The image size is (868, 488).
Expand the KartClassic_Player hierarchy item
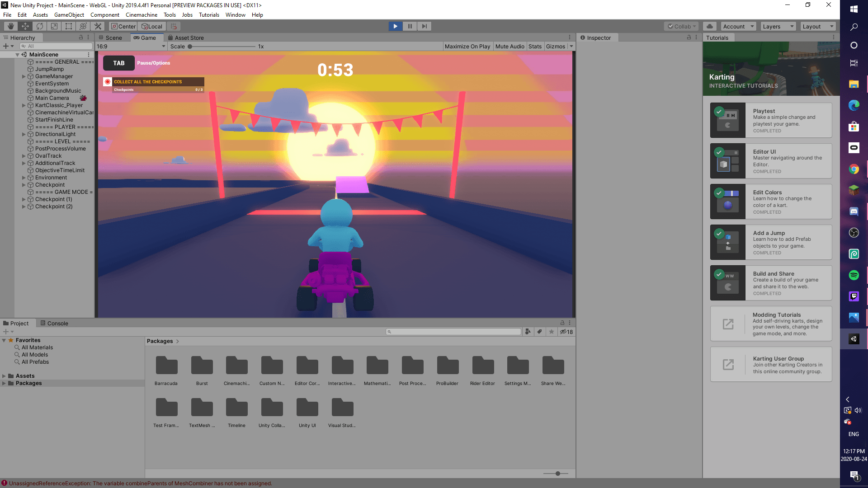click(24, 105)
